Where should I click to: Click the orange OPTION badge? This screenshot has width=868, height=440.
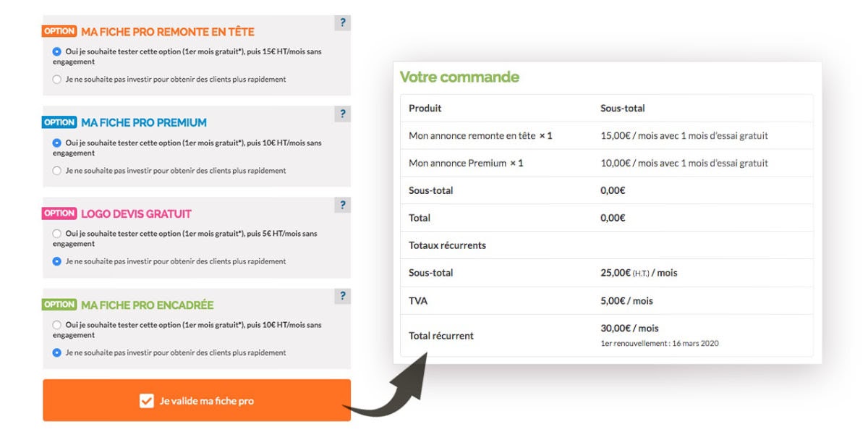click(x=59, y=31)
